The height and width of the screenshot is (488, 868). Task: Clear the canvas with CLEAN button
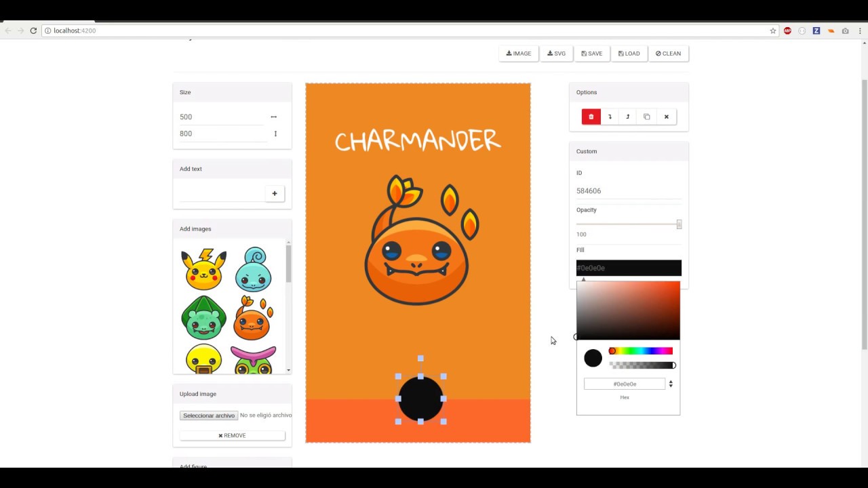(669, 54)
